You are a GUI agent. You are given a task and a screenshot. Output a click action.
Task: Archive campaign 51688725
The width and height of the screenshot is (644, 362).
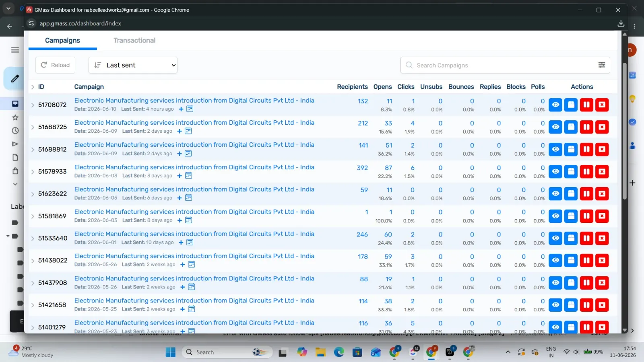tap(571, 127)
